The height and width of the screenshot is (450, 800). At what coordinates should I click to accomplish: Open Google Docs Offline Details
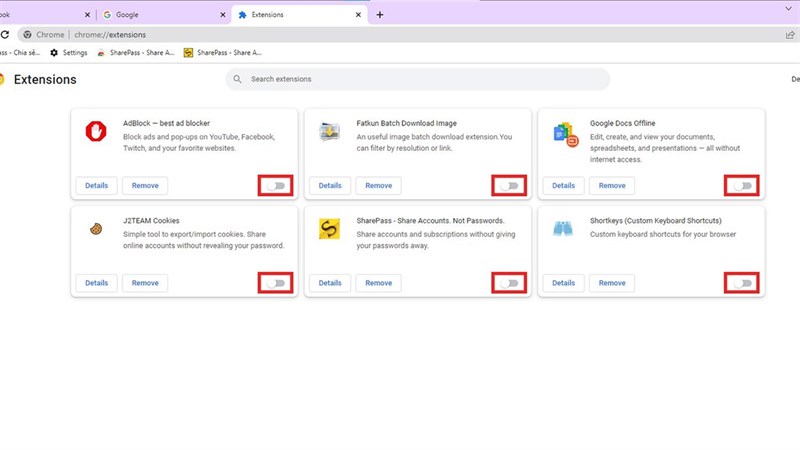point(563,186)
